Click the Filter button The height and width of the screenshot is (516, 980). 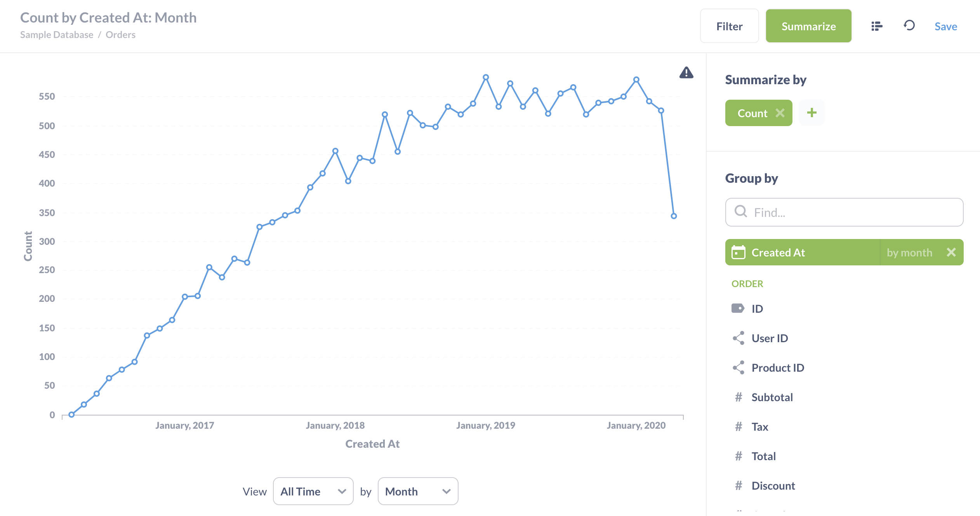729,26
